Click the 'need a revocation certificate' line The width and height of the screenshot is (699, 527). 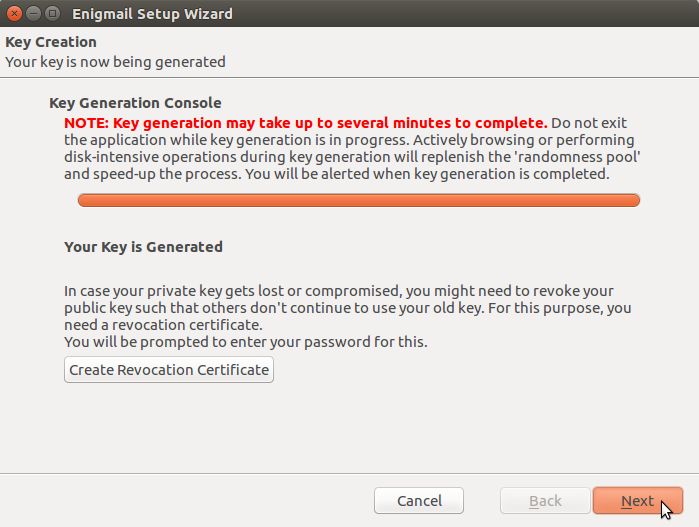(x=163, y=325)
